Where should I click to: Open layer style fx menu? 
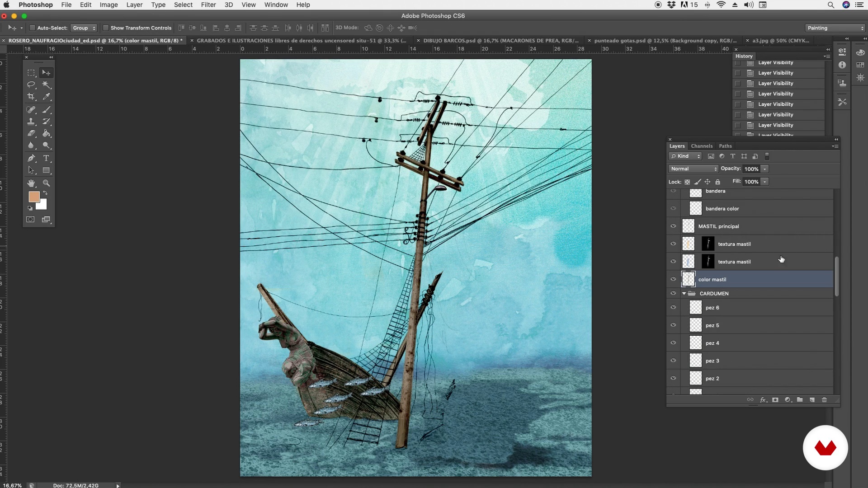pyautogui.click(x=763, y=400)
